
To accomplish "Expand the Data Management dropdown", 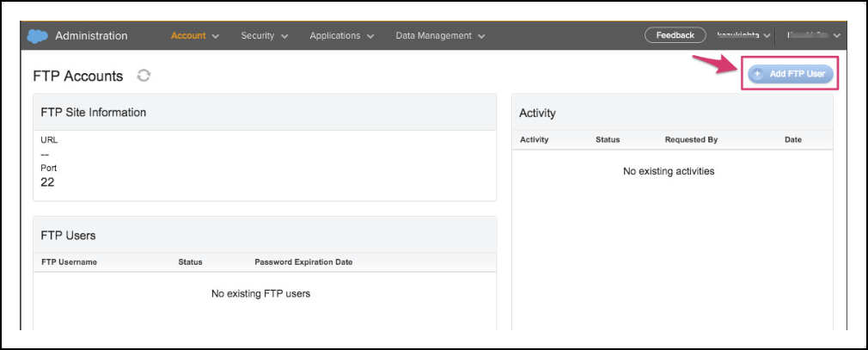I will (x=440, y=36).
